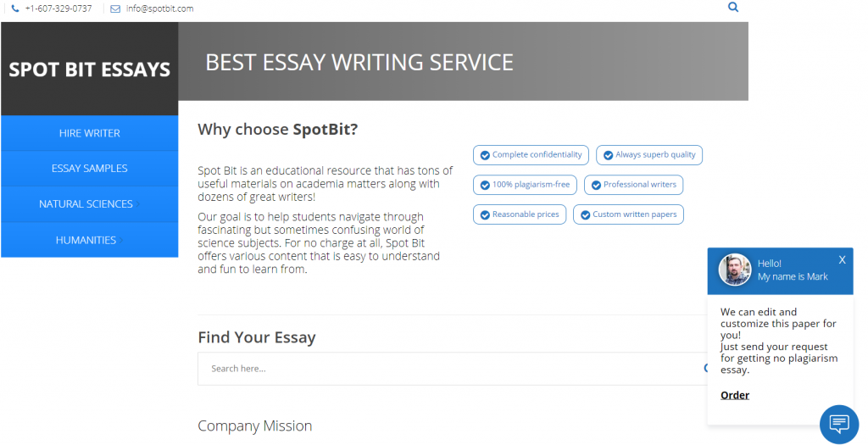Click the Reasonable prices badge
Screen dimensions: 868x445
pyautogui.click(x=520, y=214)
